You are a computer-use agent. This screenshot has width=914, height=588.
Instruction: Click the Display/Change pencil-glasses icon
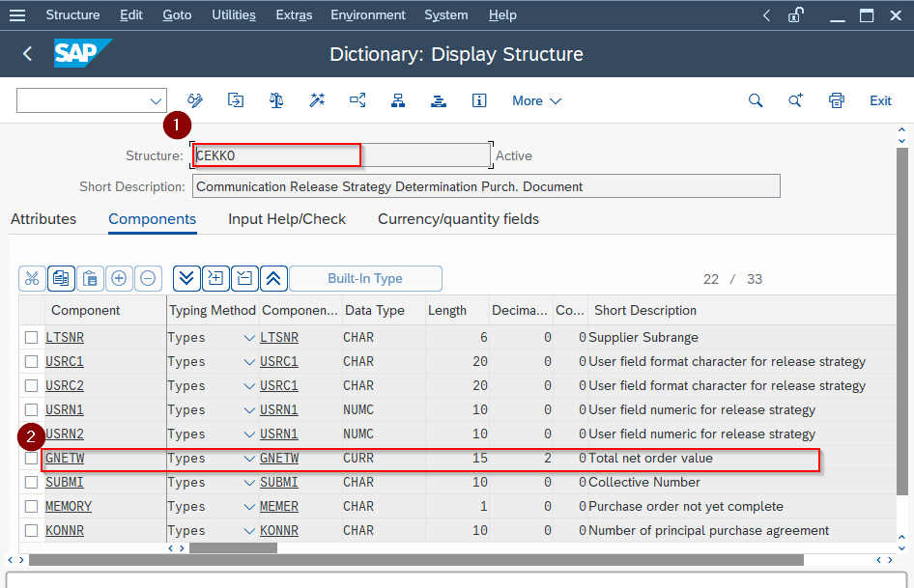[x=195, y=100]
